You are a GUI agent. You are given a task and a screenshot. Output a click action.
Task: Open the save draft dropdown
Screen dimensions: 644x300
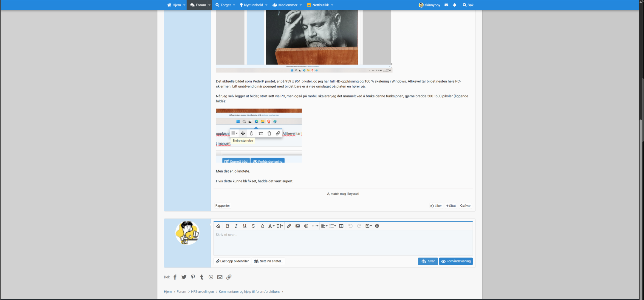coord(369,226)
